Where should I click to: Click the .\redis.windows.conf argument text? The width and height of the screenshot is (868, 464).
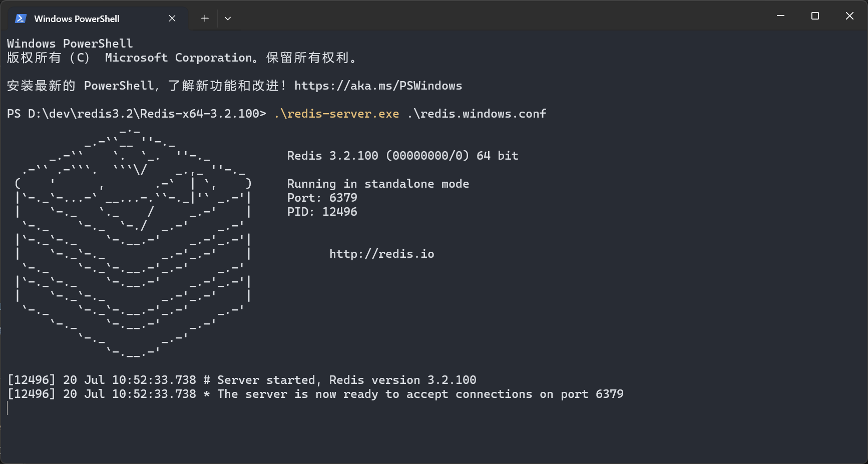coord(477,114)
